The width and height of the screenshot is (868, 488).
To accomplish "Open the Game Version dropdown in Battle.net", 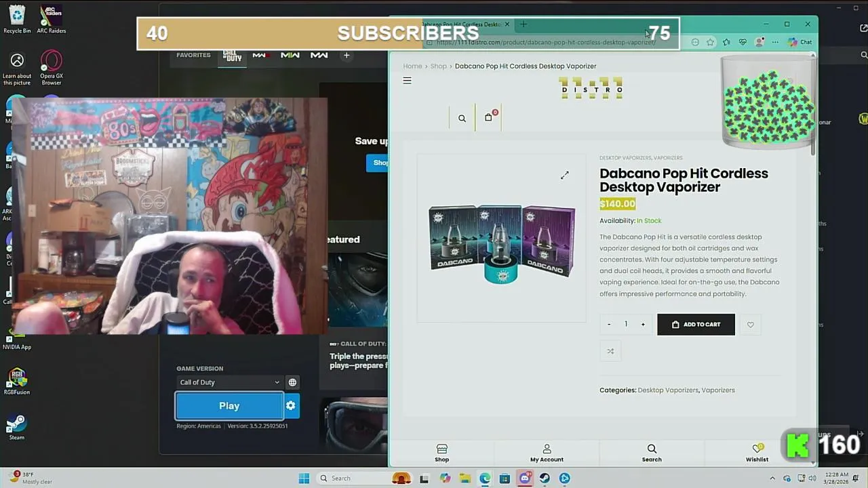I will point(229,382).
